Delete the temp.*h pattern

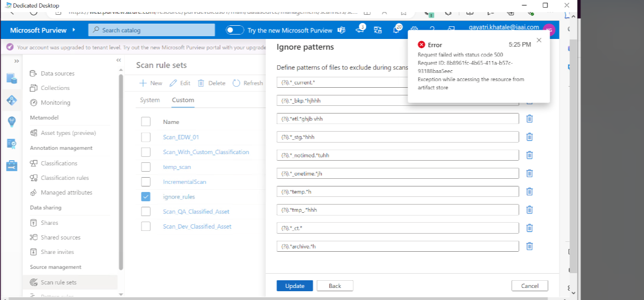point(529,191)
